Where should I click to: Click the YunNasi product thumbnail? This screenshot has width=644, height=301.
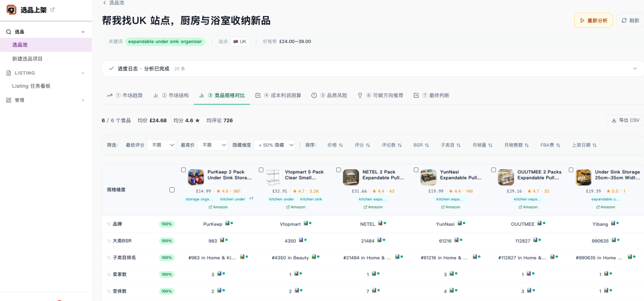pyautogui.click(x=428, y=178)
